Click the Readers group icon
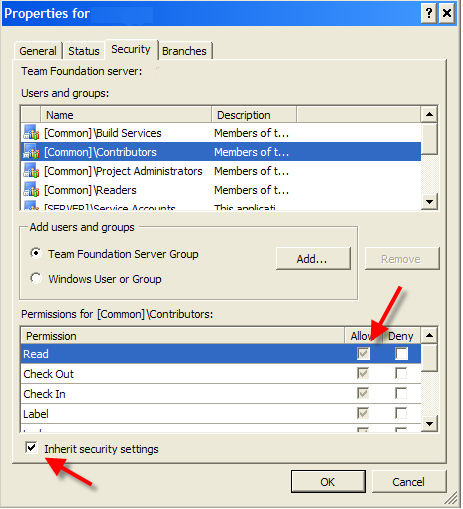Screen dimensions: 463x509 [x=31, y=189]
